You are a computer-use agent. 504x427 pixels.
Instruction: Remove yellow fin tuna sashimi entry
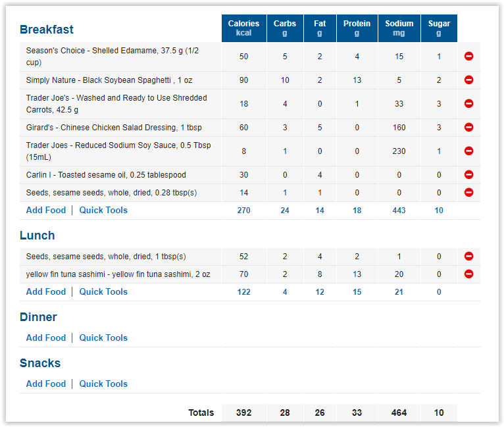click(468, 274)
